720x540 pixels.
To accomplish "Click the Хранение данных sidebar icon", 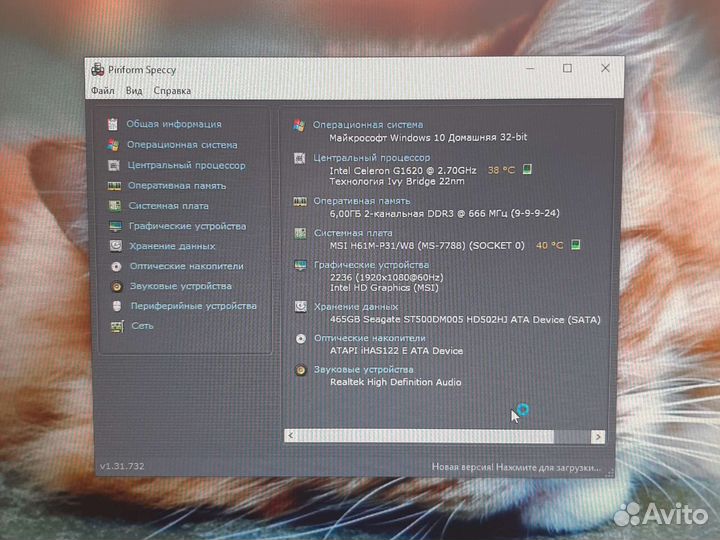I will click(116, 246).
